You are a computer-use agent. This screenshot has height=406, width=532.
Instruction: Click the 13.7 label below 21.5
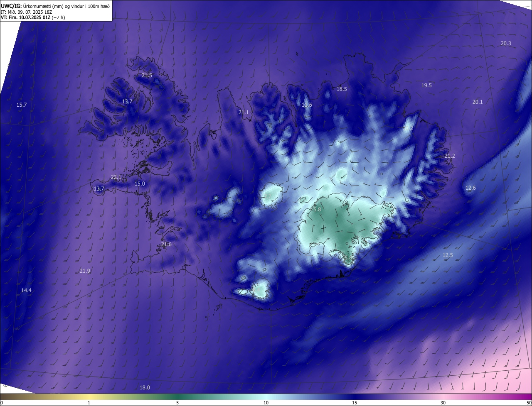[127, 102]
